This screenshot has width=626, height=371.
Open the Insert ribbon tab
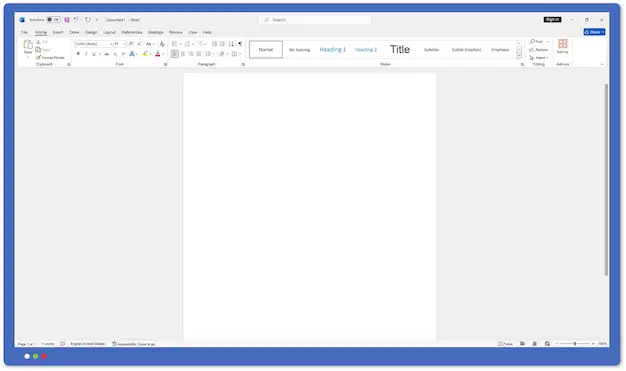click(x=58, y=32)
